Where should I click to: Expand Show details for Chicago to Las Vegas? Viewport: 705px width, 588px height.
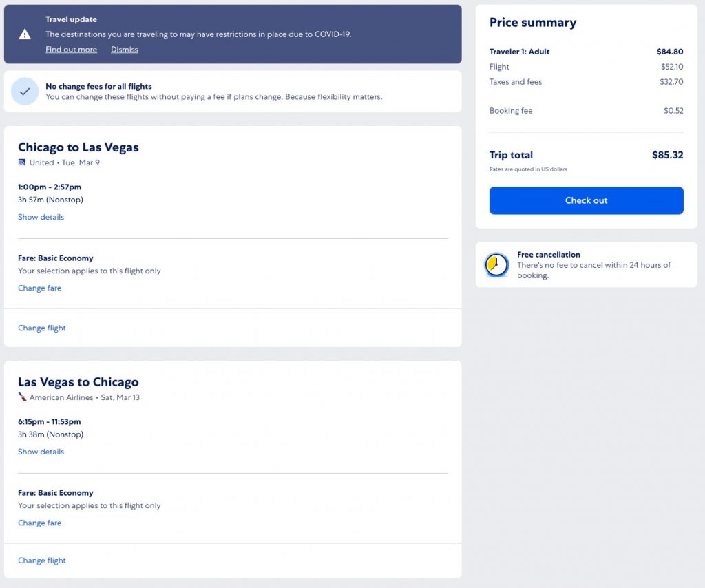point(41,217)
